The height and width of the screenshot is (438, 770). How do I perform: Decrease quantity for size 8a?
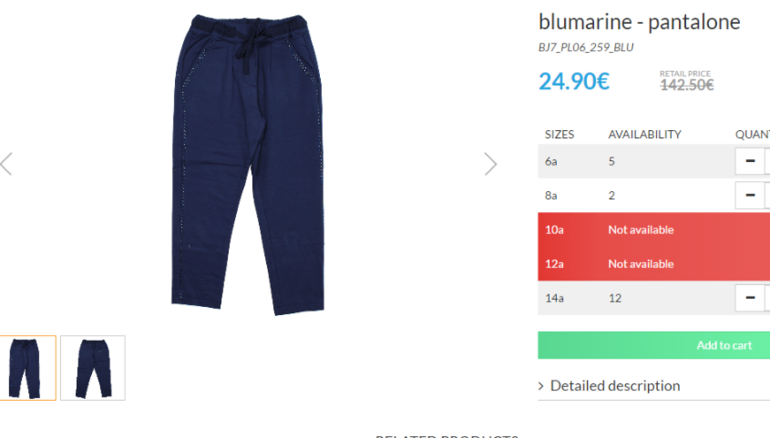(750, 195)
